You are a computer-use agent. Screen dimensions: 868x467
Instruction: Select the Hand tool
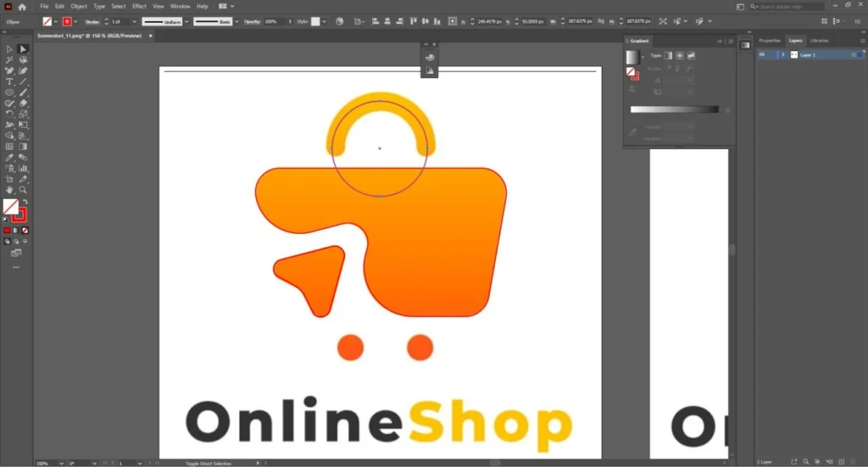click(9, 190)
